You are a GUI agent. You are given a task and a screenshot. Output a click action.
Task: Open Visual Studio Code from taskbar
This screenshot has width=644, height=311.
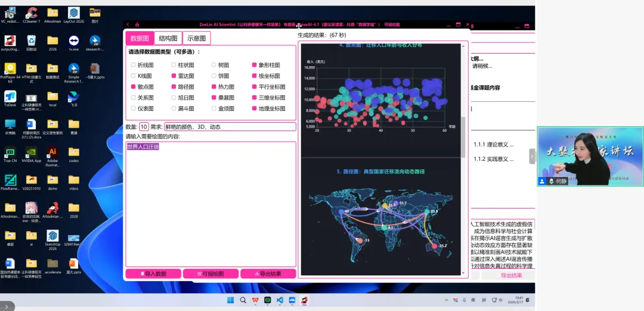point(280,300)
